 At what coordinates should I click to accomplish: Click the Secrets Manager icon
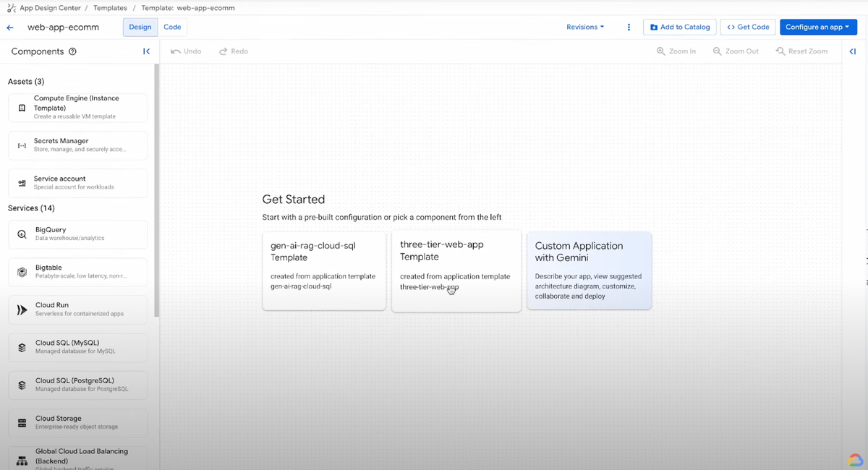click(x=22, y=145)
